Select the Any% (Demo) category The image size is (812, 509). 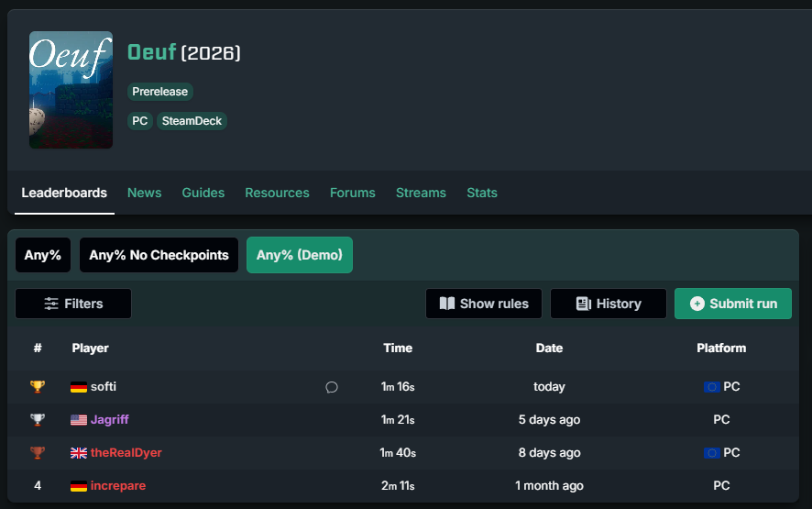pyautogui.click(x=300, y=255)
